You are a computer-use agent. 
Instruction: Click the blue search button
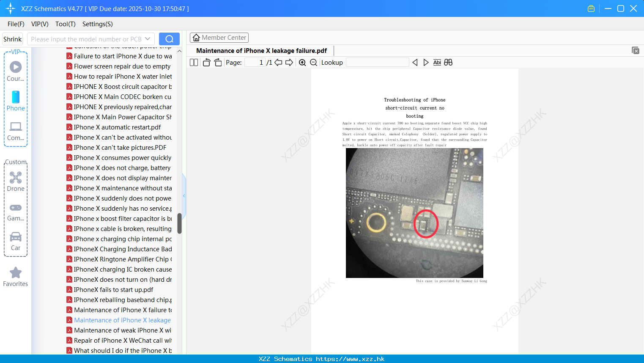coord(169,39)
